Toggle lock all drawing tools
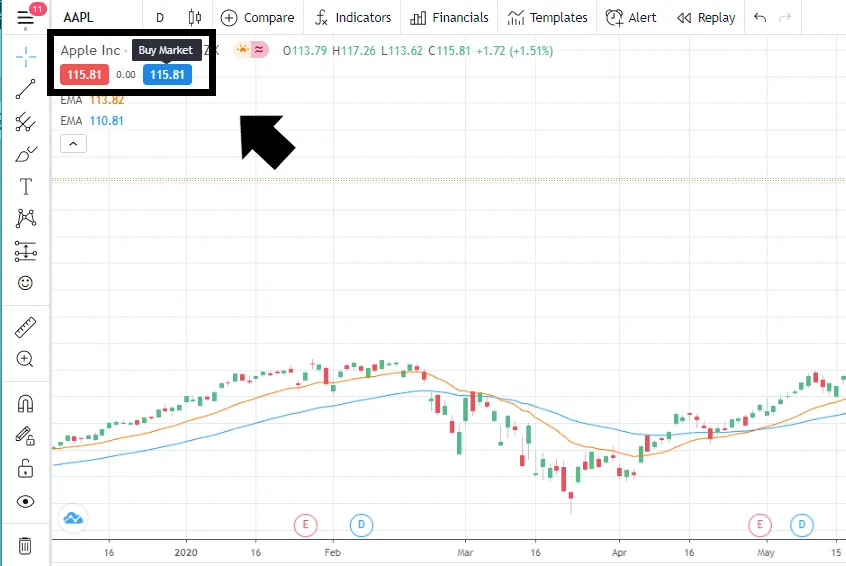Image resolution: width=846 pixels, height=566 pixels. tap(25, 468)
